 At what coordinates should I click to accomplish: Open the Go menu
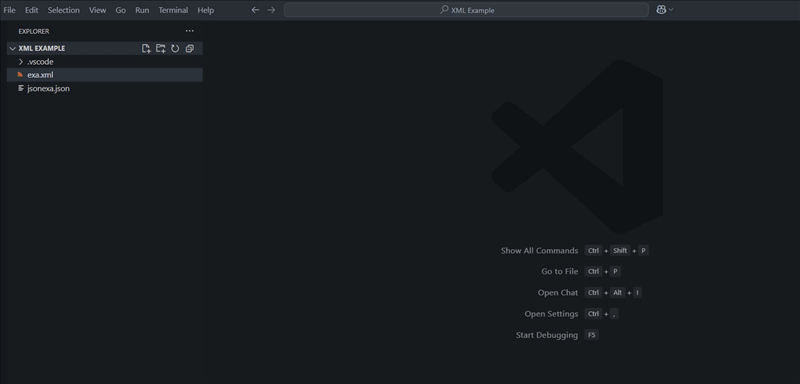[120, 10]
